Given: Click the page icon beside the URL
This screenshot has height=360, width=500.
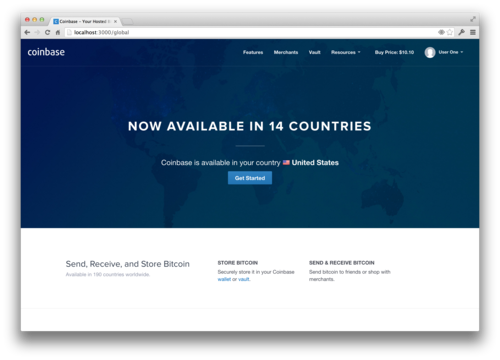Looking at the screenshot, I should [69, 32].
